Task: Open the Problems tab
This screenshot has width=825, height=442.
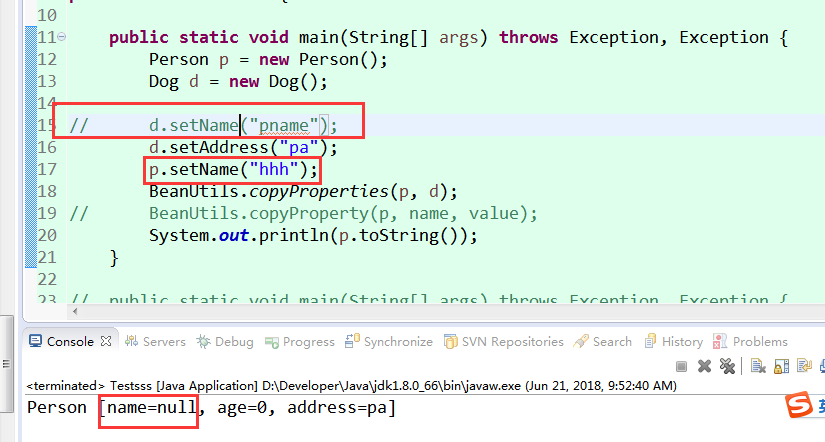Action: click(x=750, y=341)
